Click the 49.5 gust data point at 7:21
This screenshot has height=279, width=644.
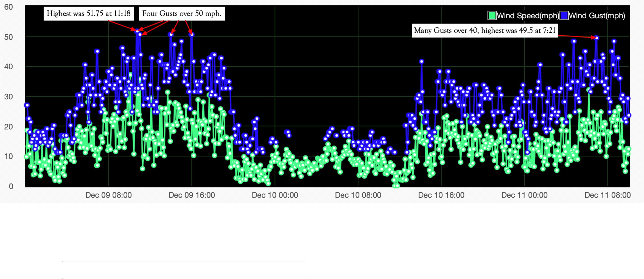click(597, 38)
